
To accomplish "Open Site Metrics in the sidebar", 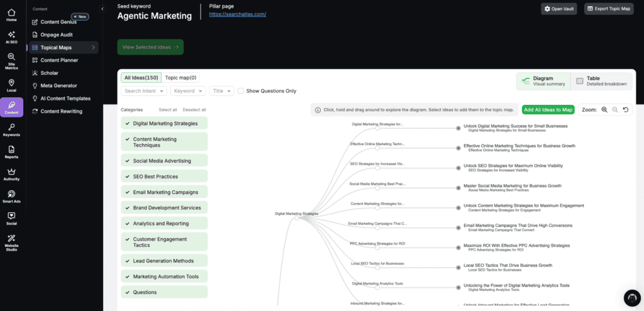I will click(11, 61).
